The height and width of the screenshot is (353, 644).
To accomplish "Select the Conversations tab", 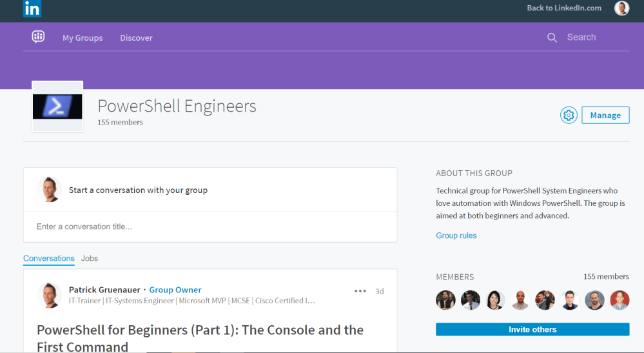I will pos(49,258).
